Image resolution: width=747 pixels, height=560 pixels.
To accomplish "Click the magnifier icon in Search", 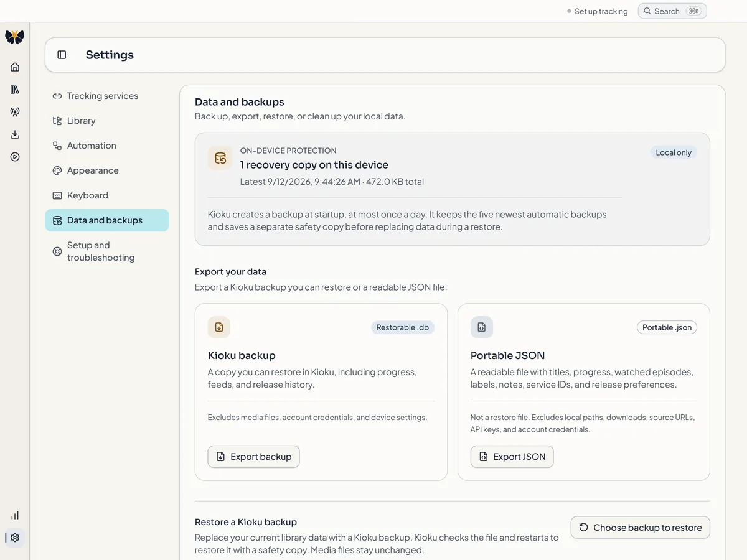I will [x=647, y=11].
